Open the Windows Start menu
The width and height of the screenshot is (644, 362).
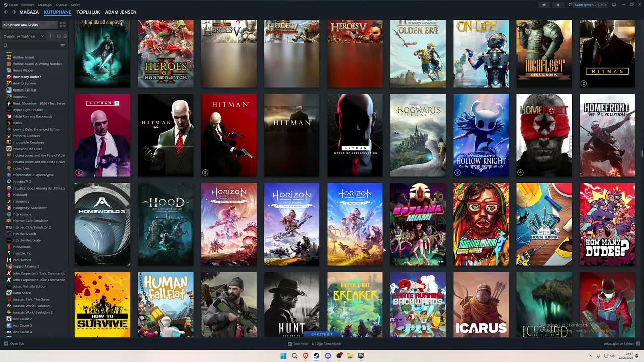pos(283,356)
